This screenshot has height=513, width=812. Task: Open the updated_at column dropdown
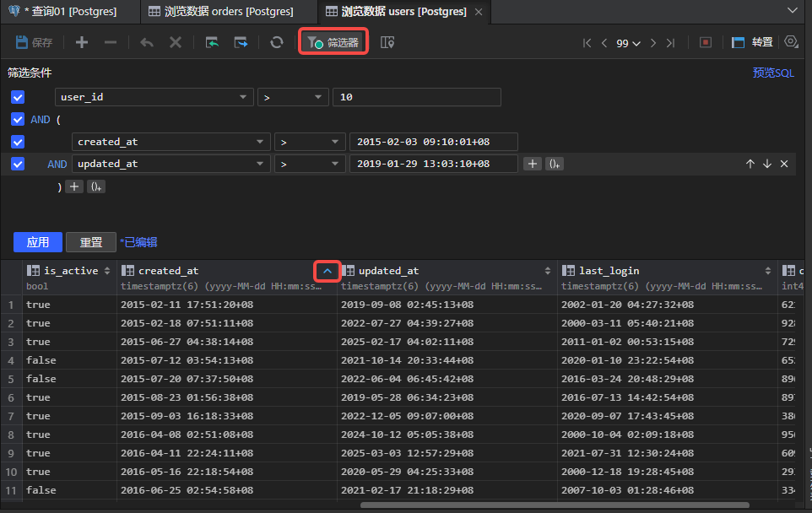coord(171,164)
